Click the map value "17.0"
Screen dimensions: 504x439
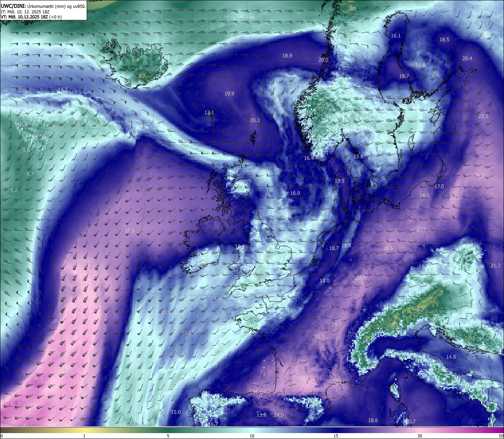tap(439, 187)
